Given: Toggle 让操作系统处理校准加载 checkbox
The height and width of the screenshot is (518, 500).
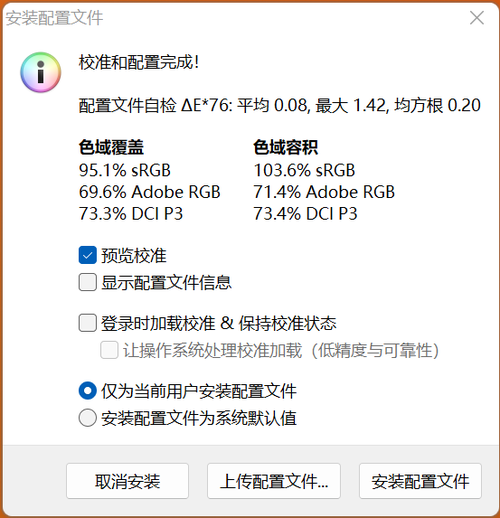Looking at the screenshot, I should 109,350.
